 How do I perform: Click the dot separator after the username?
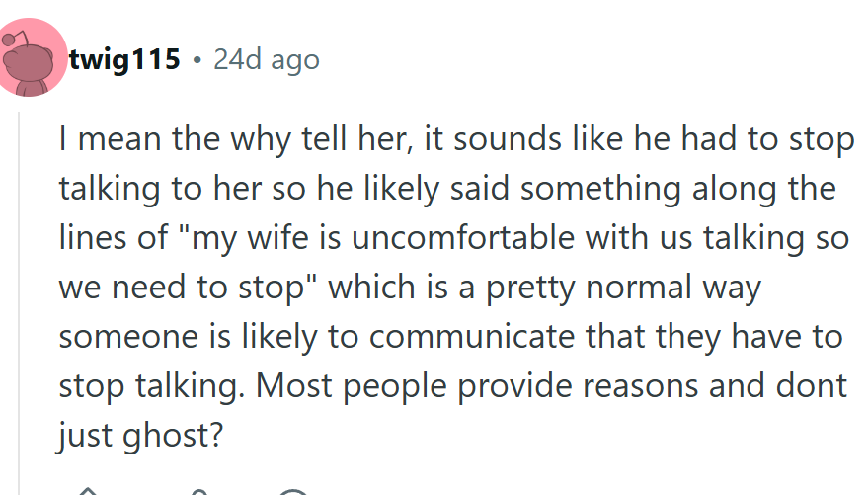click(197, 61)
